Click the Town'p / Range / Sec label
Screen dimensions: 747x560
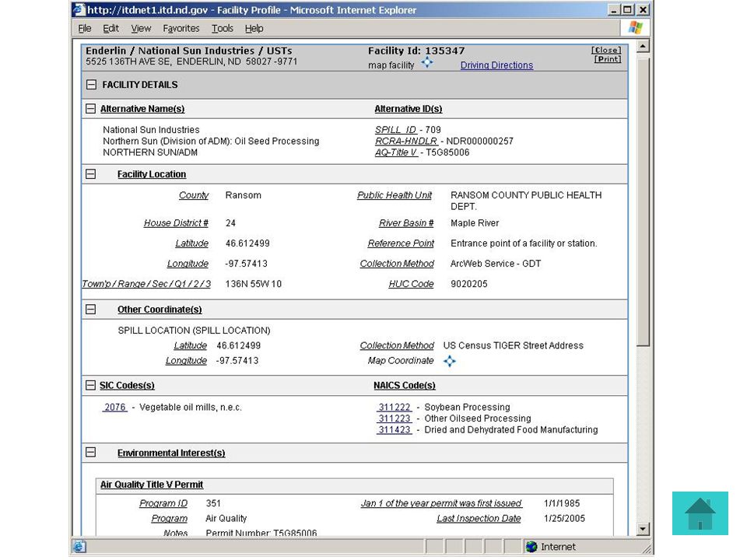tap(146, 285)
